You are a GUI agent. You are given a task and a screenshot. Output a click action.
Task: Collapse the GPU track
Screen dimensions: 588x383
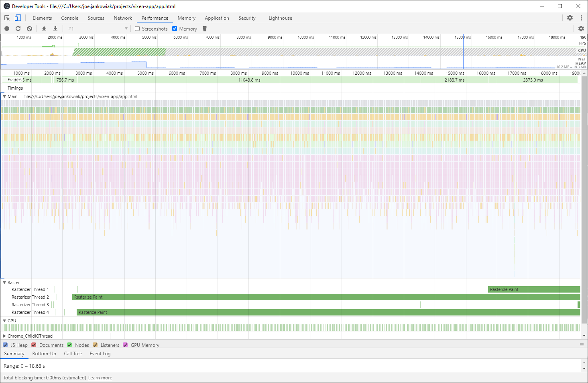4,321
